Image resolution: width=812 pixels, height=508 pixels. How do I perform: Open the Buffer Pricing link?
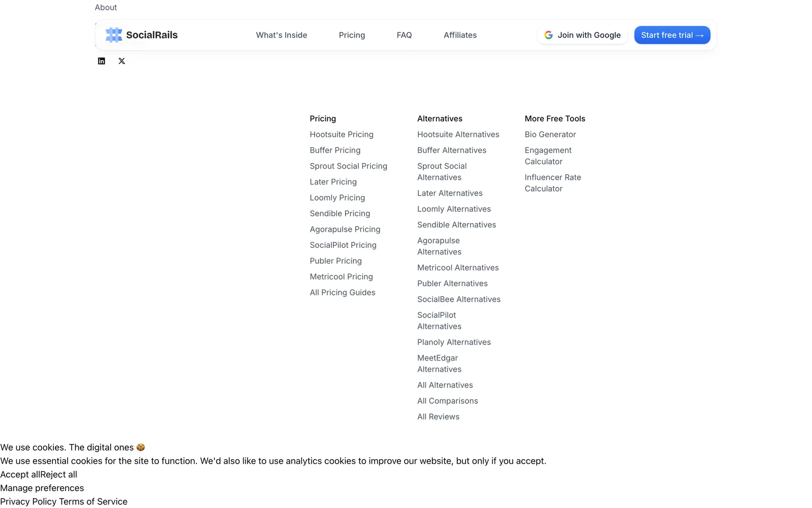(335, 150)
